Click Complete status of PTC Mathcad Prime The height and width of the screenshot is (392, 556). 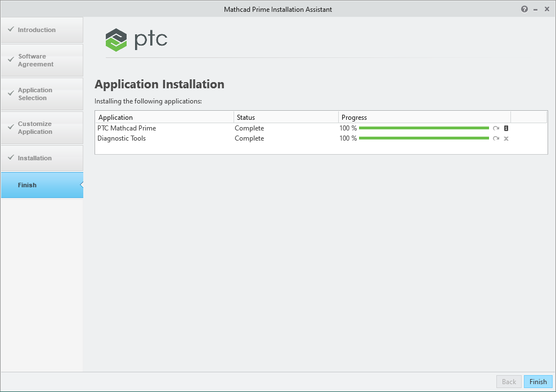click(249, 128)
